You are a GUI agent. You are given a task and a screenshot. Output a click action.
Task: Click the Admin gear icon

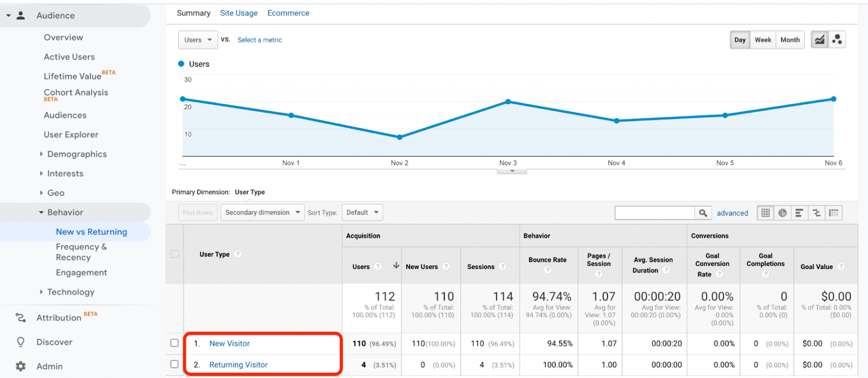(21, 366)
